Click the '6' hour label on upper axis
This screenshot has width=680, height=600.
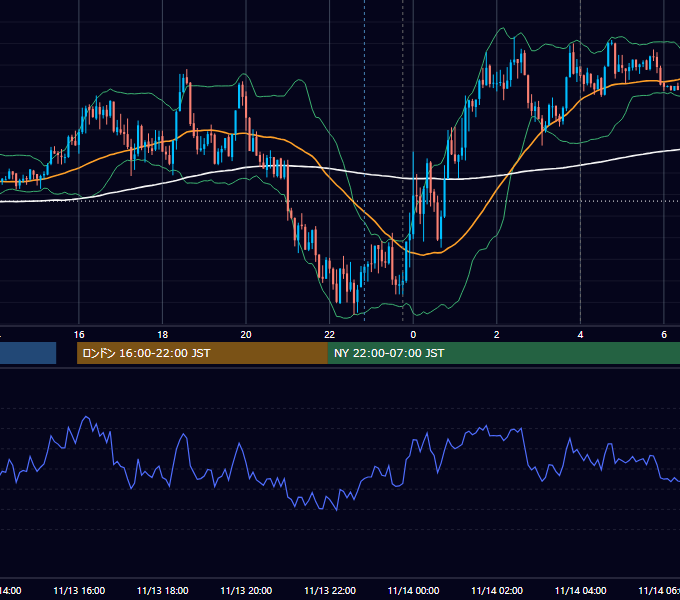pos(664,335)
